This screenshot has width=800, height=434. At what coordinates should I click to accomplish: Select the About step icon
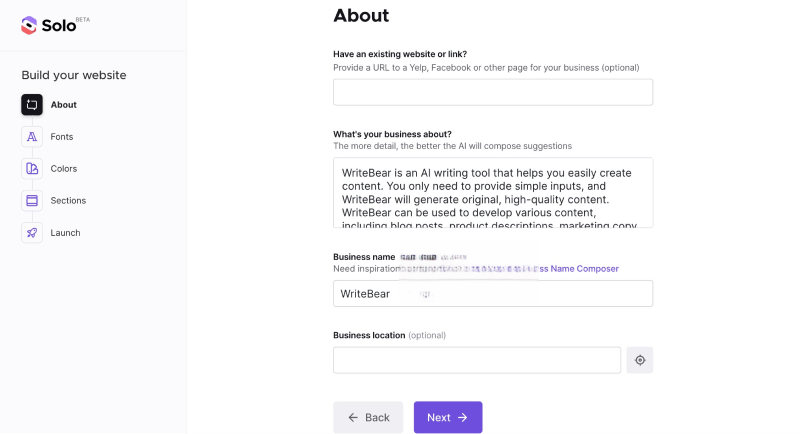point(32,105)
